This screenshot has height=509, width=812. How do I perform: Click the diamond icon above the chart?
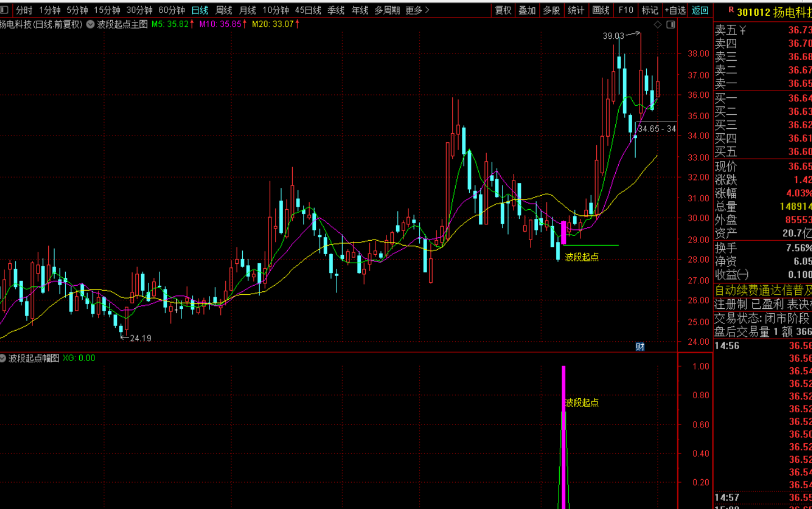[x=657, y=24]
